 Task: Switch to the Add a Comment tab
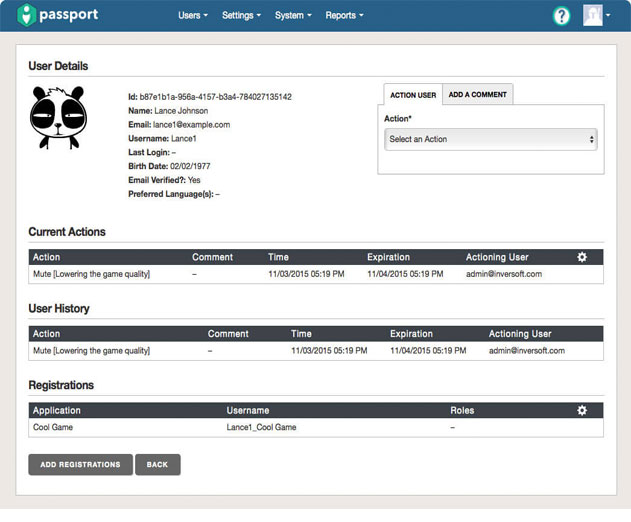(x=477, y=95)
